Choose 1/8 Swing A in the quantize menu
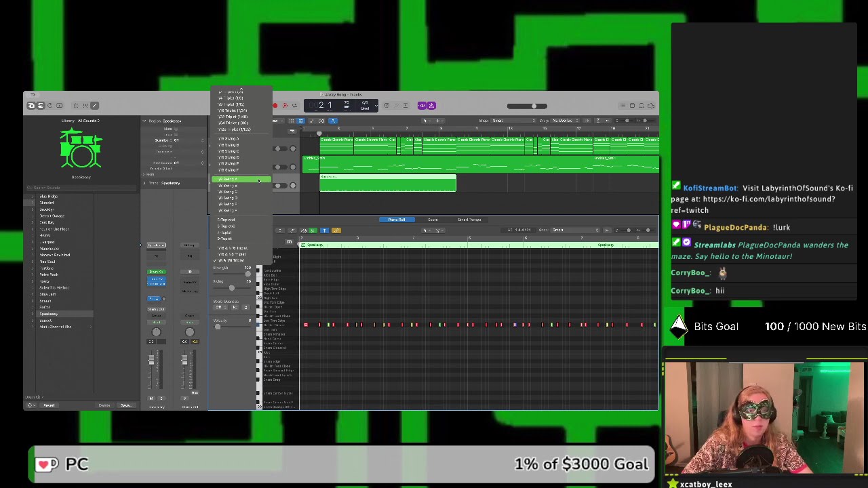The image size is (868, 488). (241, 179)
